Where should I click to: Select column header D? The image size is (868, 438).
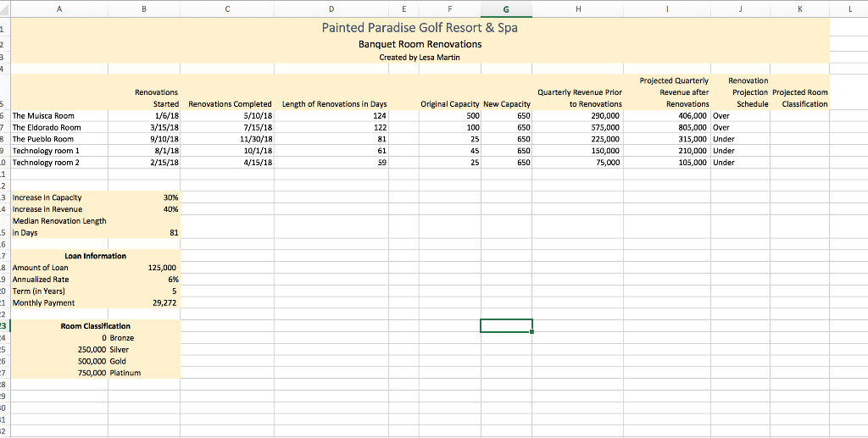click(331, 8)
